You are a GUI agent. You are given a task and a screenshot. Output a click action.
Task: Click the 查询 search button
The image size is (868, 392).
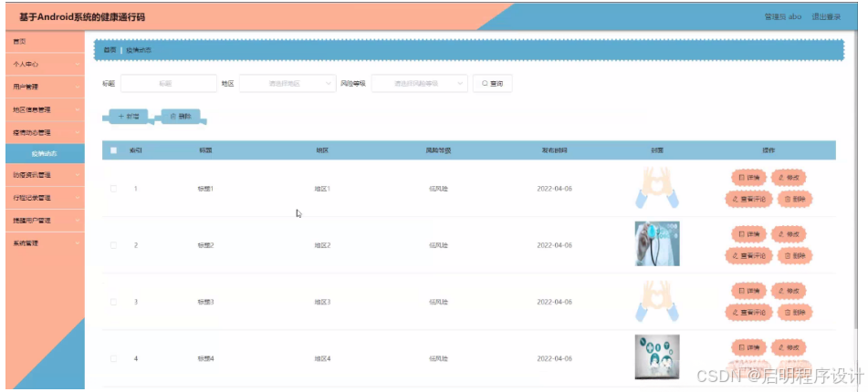(x=492, y=84)
